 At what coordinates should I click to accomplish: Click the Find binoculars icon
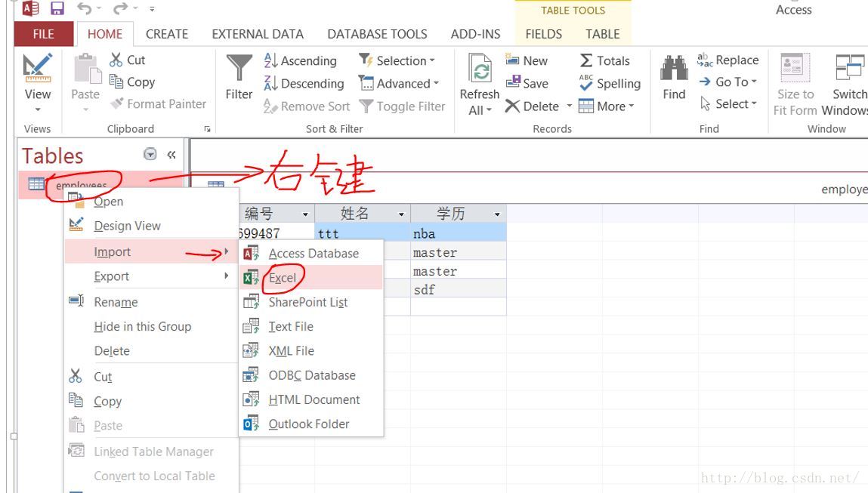tap(675, 69)
